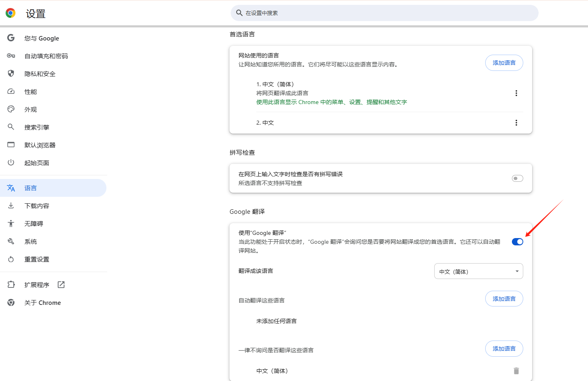Click the 拼写检查 heading
Viewport: 588px width, 381px height.
[242, 153]
